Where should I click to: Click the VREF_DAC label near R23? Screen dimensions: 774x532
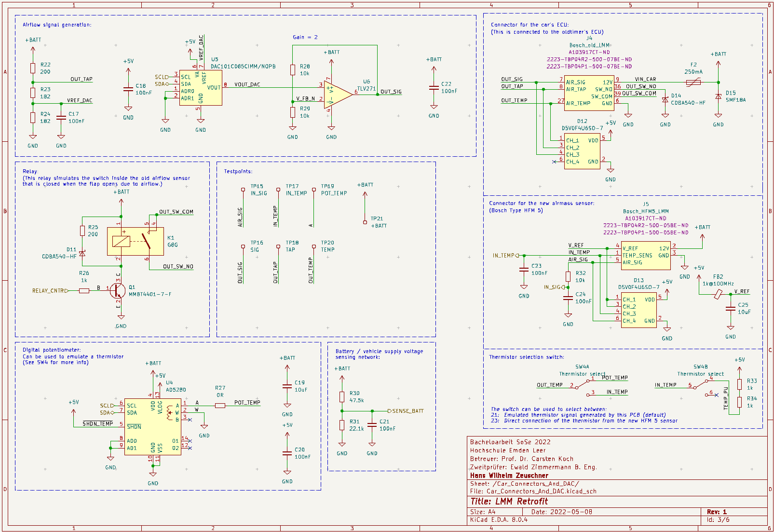[80, 101]
